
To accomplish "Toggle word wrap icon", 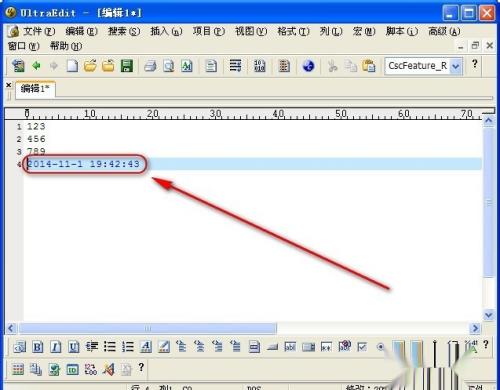I will click(x=235, y=65).
